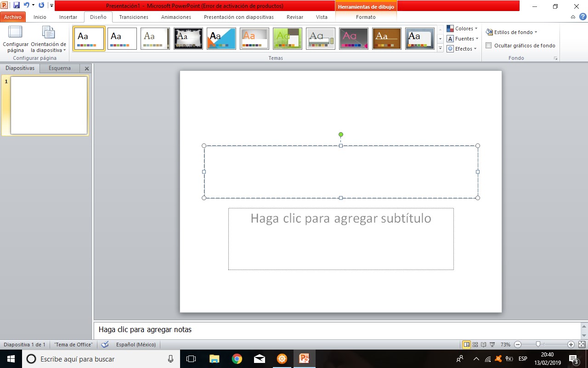Switch to the Animaciones ribbon tab
Image resolution: width=588 pixels, height=368 pixels.
coord(175,17)
